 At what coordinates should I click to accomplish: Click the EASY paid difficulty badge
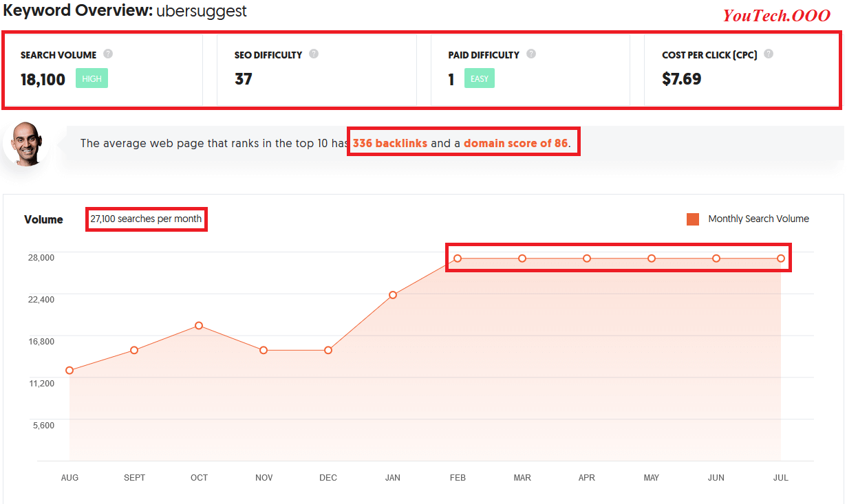pyautogui.click(x=480, y=78)
